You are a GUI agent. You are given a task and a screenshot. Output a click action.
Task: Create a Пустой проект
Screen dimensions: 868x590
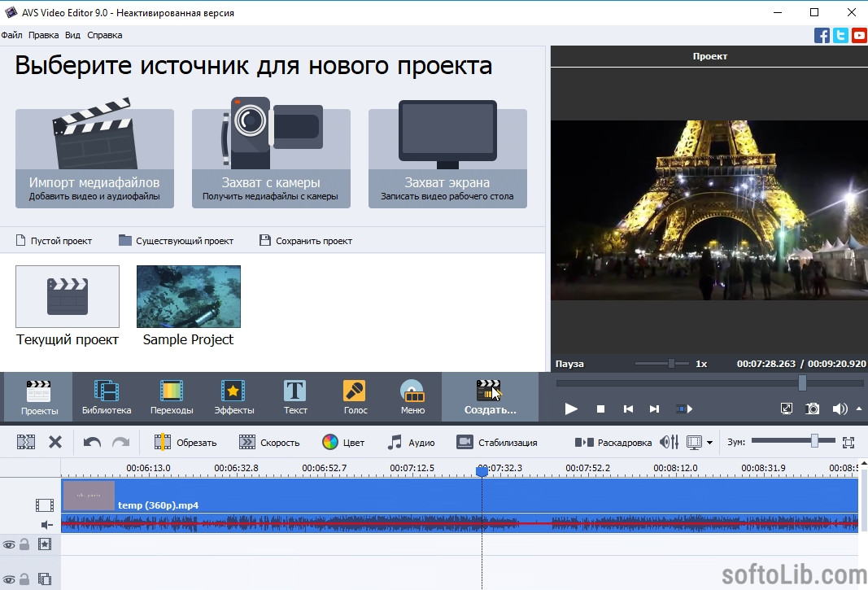(x=54, y=241)
